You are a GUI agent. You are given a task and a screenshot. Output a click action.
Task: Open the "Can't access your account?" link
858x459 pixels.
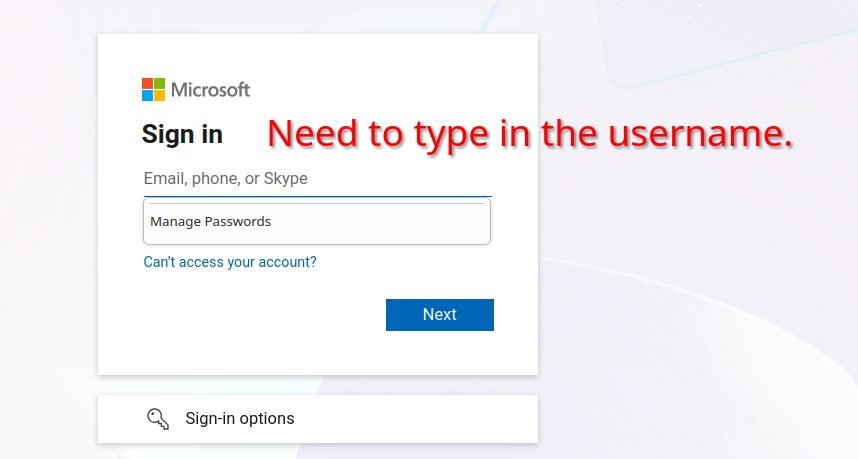coord(230,262)
